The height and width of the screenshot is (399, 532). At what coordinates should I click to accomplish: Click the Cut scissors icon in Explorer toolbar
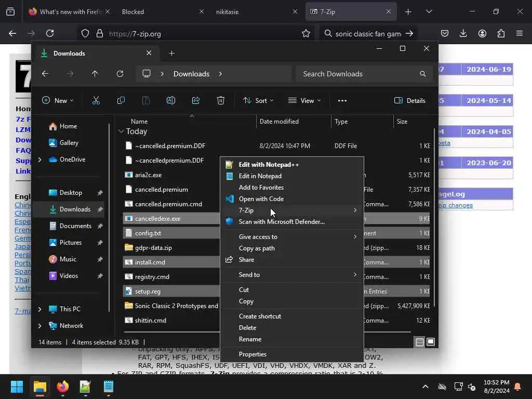coord(96,100)
